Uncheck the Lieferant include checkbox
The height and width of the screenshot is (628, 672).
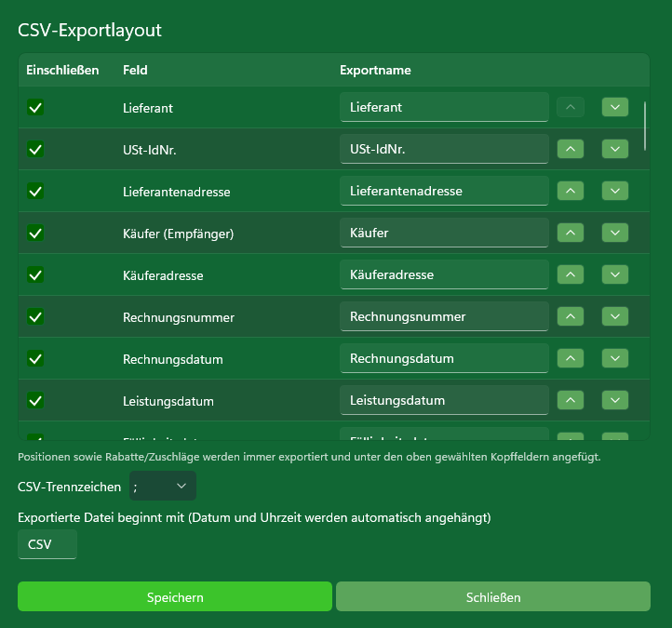click(x=35, y=107)
